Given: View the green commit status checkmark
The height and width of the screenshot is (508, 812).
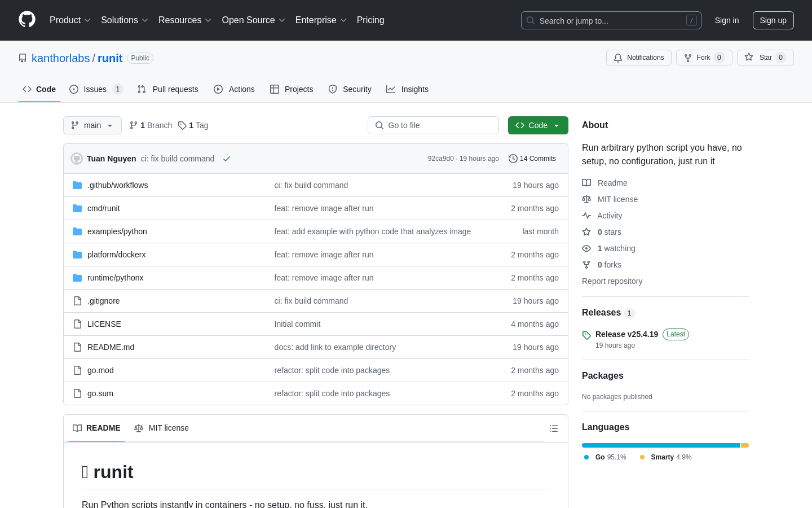Looking at the screenshot, I should click(x=227, y=159).
